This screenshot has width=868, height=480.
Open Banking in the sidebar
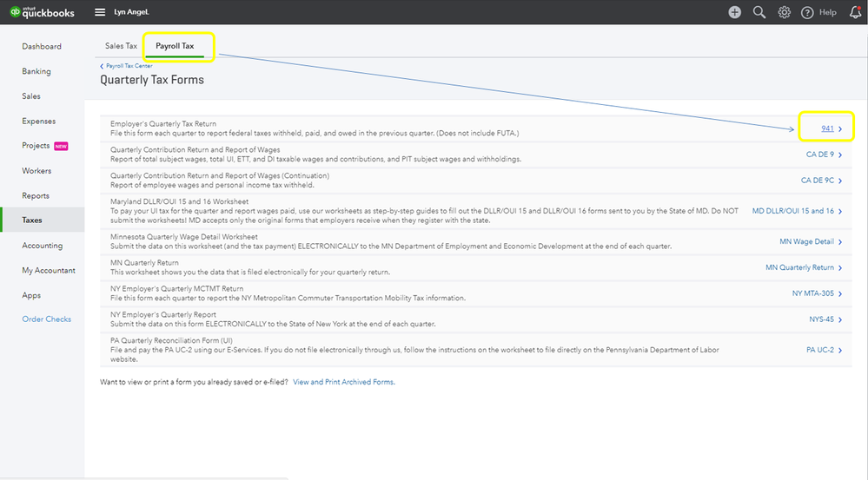pyautogui.click(x=36, y=71)
